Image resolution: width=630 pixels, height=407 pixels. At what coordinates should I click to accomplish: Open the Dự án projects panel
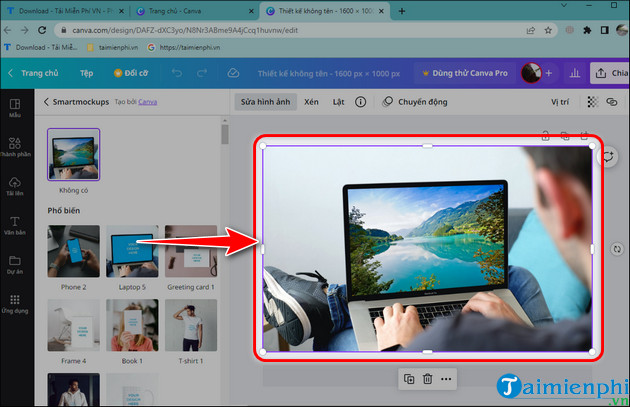click(x=15, y=264)
